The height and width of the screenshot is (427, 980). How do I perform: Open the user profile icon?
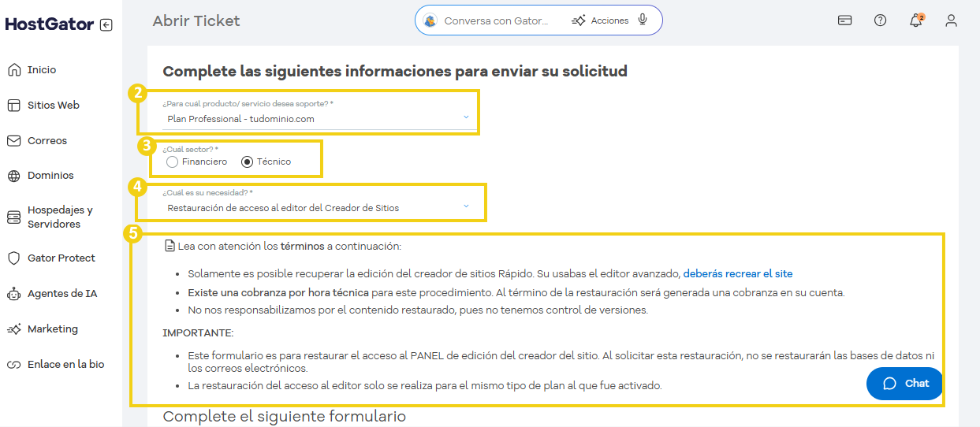pos(952,20)
